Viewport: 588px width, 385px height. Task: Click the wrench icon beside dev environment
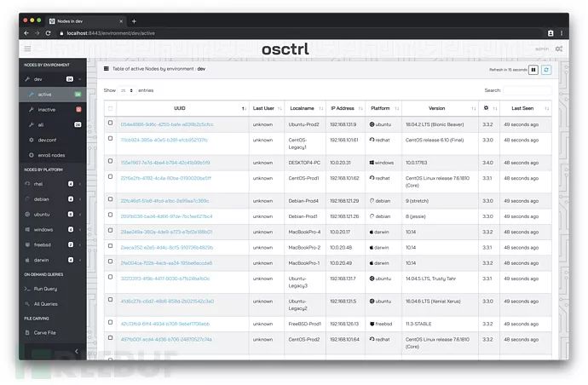tap(27, 79)
